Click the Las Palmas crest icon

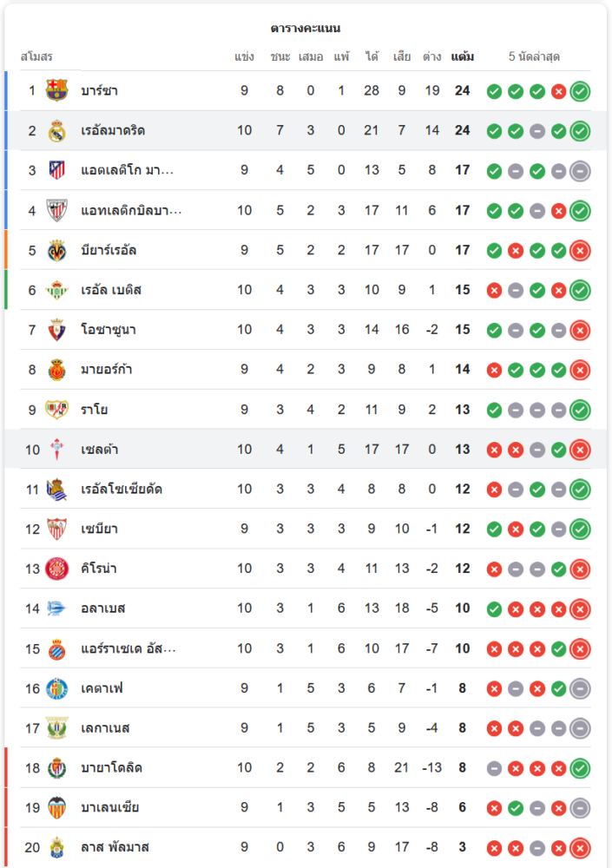[x=57, y=847]
